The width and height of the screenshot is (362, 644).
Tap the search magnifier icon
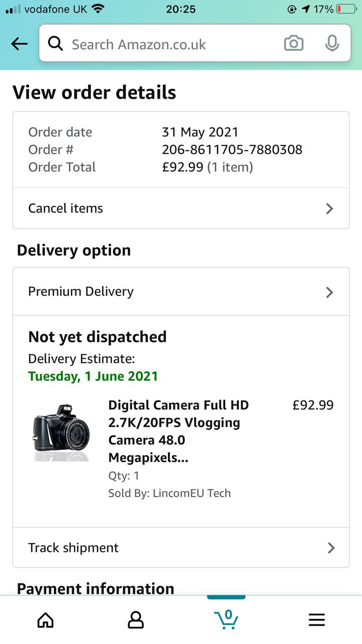point(55,44)
